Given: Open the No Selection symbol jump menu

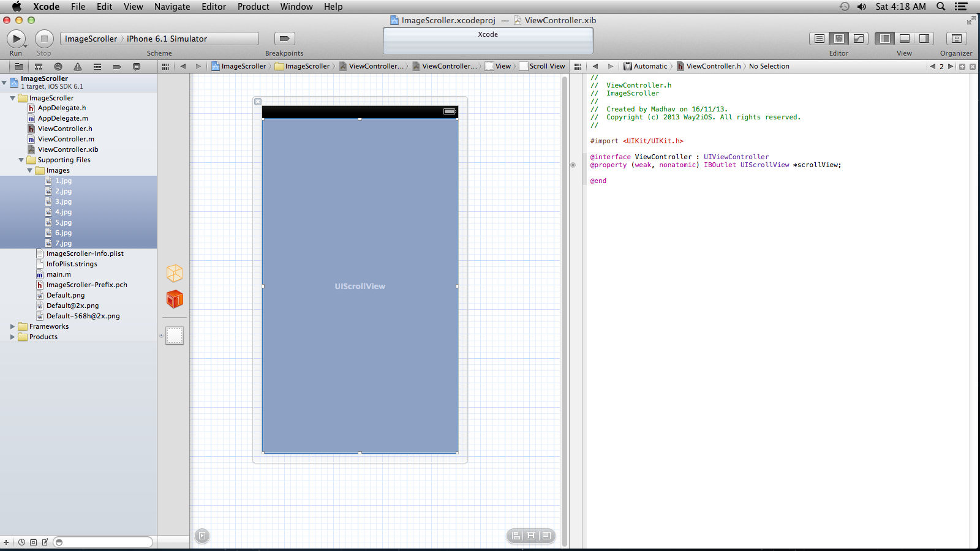Looking at the screenshot, I should coord(769,66).
